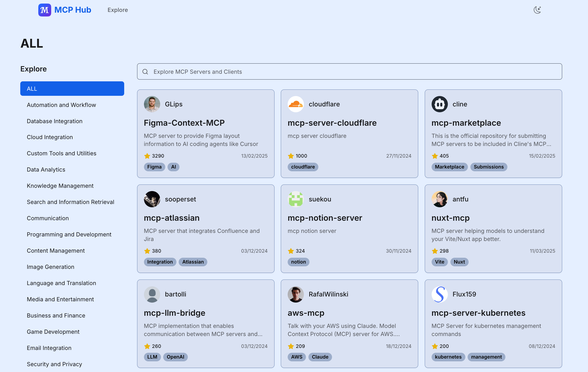Image resolution: width=588 pixels, height=372 pixels.
Task: Click the Marketplace tag on mcp-marketplace
Action: (449, 167)
